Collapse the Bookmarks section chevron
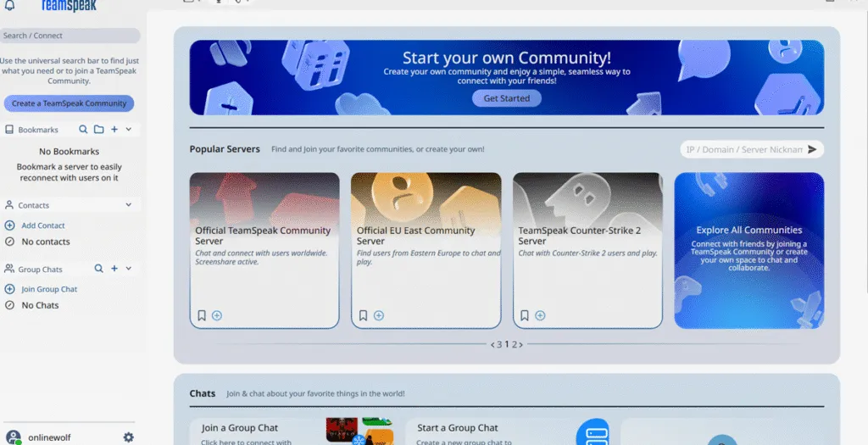 point(129,129)
